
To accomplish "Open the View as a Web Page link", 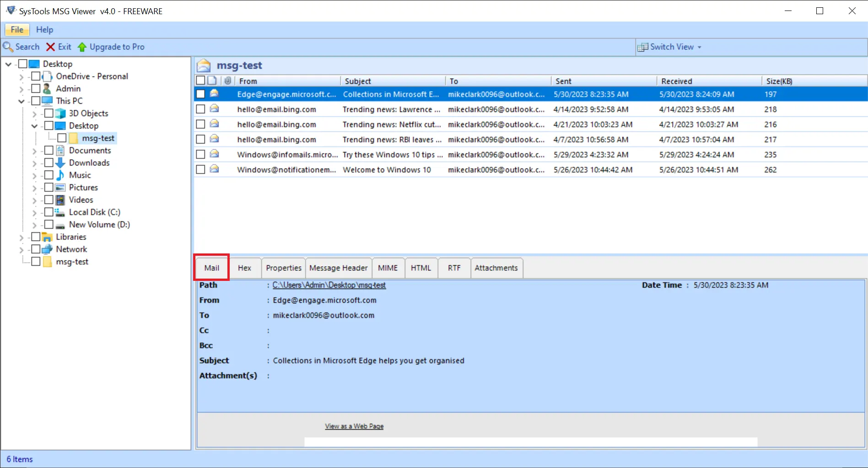I will click(x=354, y=426).
